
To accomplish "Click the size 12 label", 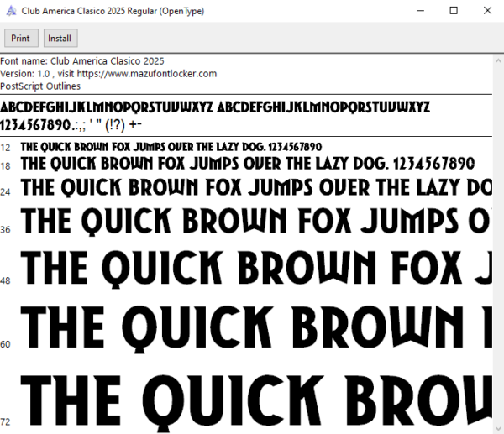I will pos(5,148).
